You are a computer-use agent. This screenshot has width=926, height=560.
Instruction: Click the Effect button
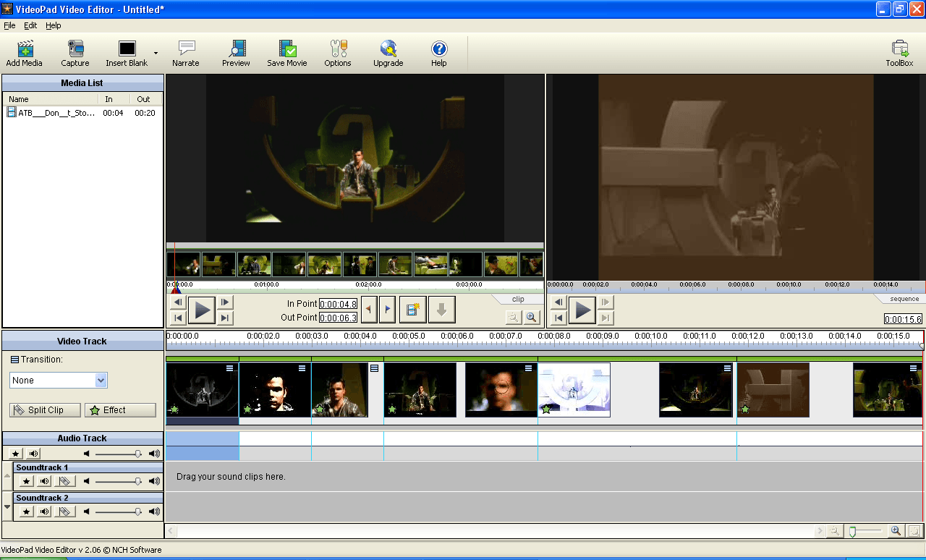pyautogui.click(x=120, y=410)
